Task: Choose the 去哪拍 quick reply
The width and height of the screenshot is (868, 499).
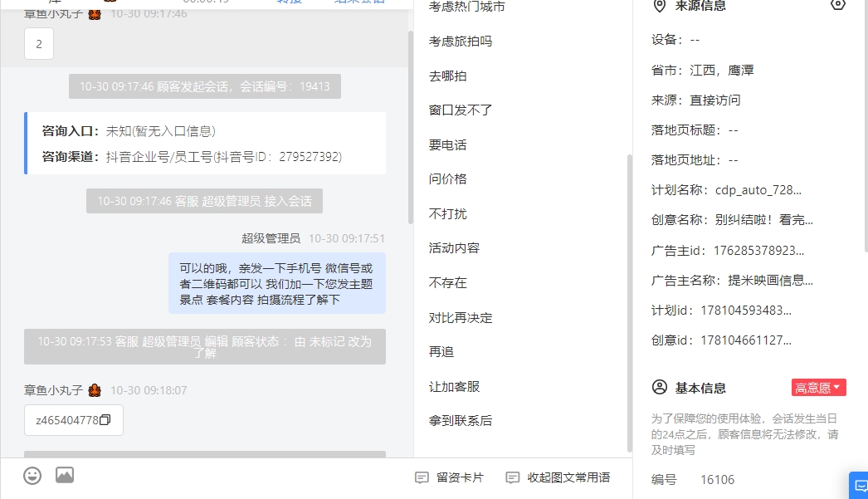Action: tap(448, 76)
